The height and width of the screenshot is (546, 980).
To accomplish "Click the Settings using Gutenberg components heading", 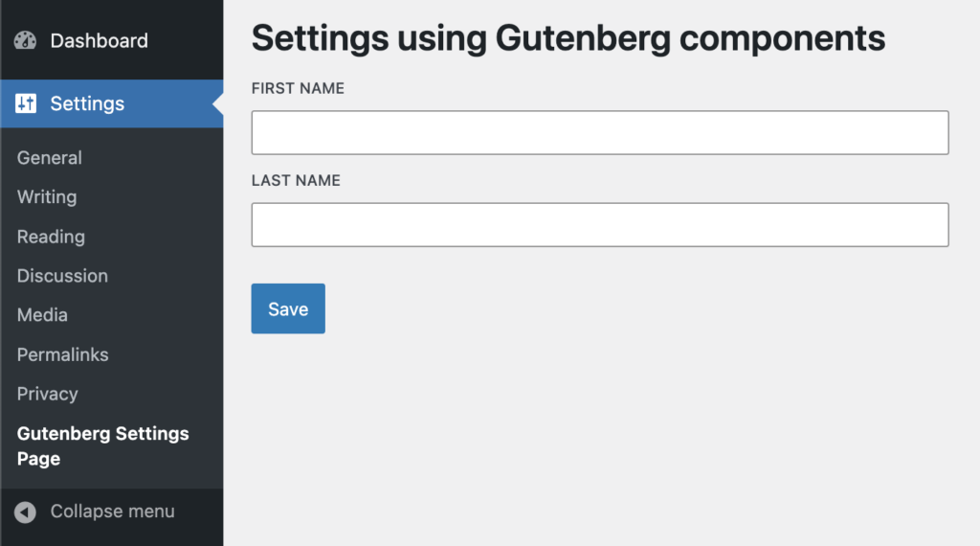I will (x=568, y=38).
